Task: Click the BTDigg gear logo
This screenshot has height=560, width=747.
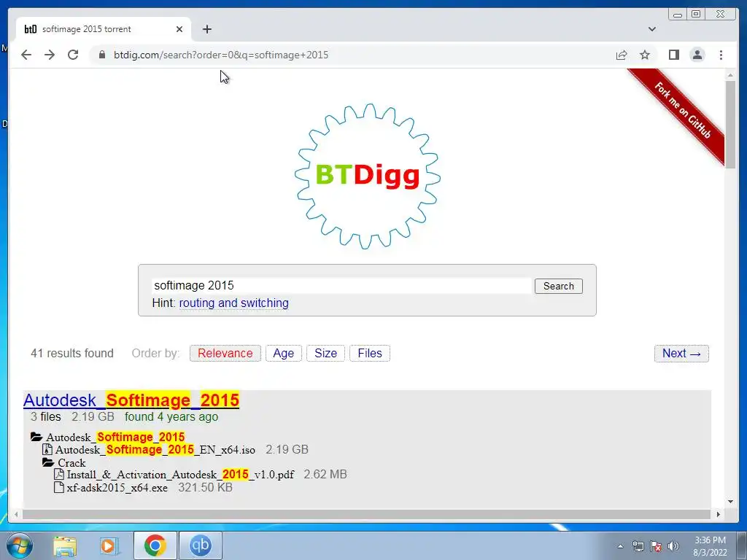Action: pyautogui.click(x=368, y=176)
